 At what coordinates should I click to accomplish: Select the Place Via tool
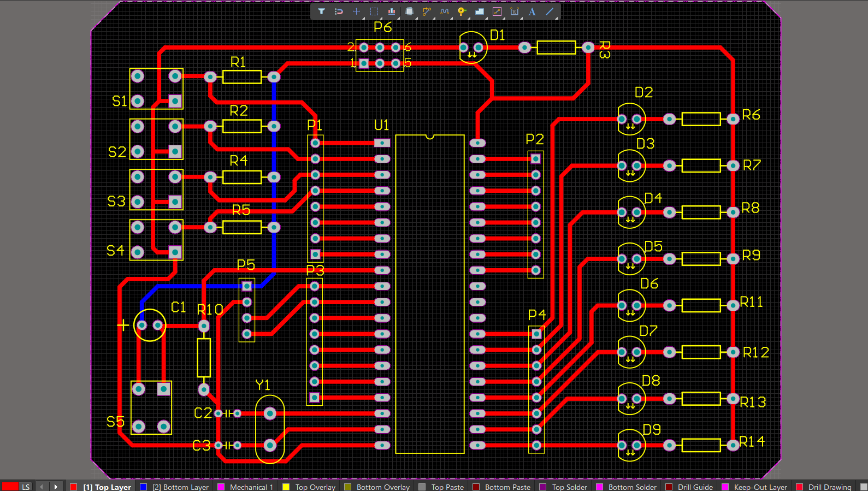tap(462, 11)
